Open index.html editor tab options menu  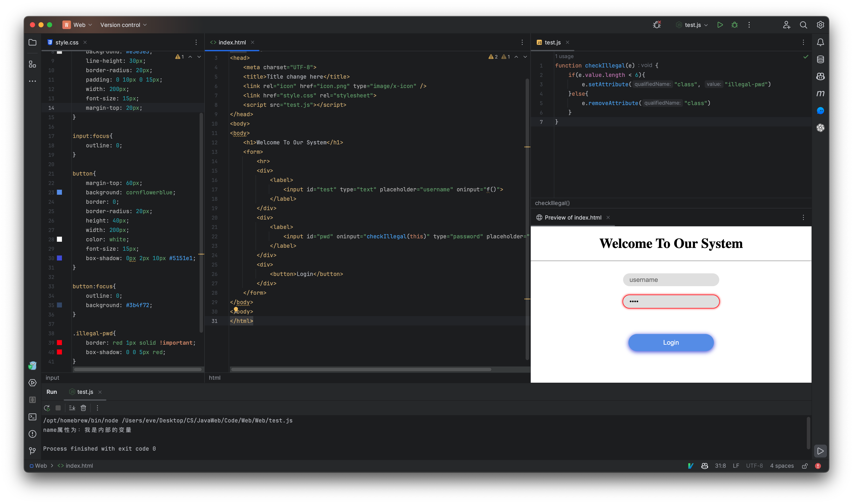[522, 42]
